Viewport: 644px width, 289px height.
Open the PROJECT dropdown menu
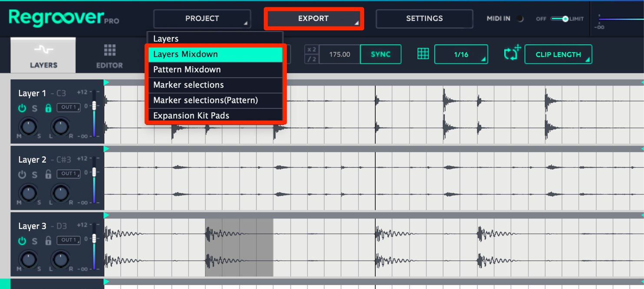pos(202,19)
